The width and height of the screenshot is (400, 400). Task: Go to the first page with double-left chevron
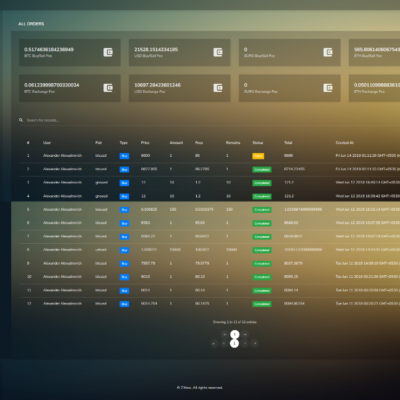214,343
